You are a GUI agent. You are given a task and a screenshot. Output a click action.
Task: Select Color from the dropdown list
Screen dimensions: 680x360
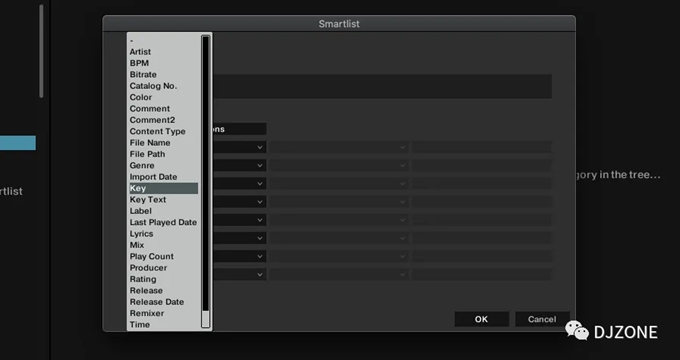coord(141,97)
